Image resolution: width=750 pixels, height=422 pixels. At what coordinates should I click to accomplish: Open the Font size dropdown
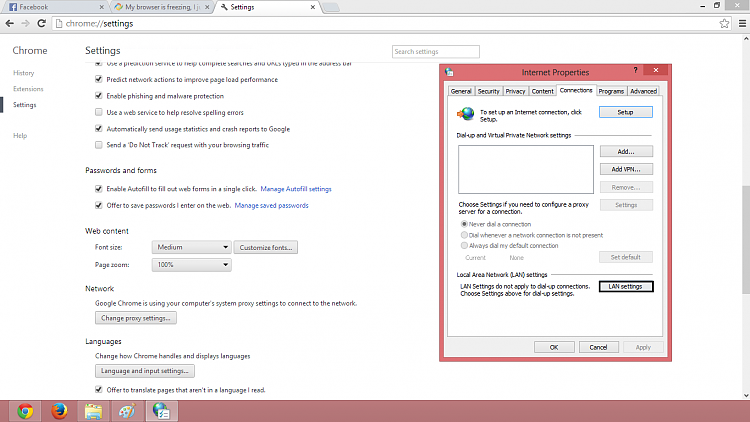[x=192, y=247]
